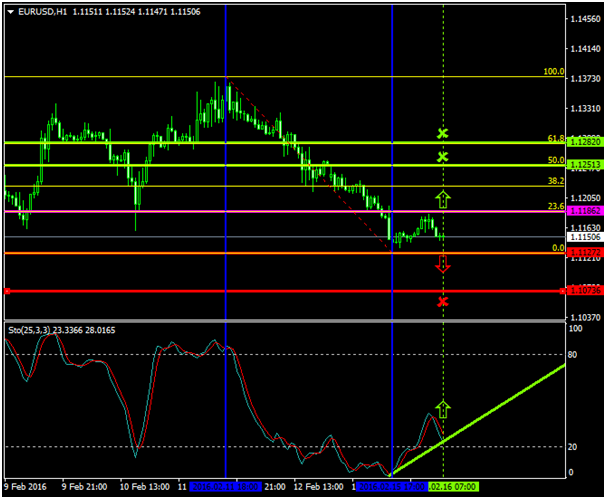
Task: Click the Fibonacci 0.0 level label
Action: [558, 248]
